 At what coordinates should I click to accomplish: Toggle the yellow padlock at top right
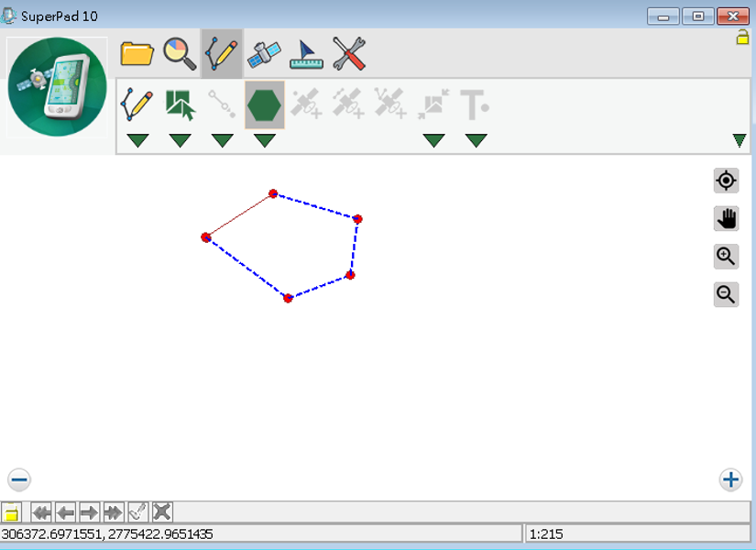click(x=742, y=38)
